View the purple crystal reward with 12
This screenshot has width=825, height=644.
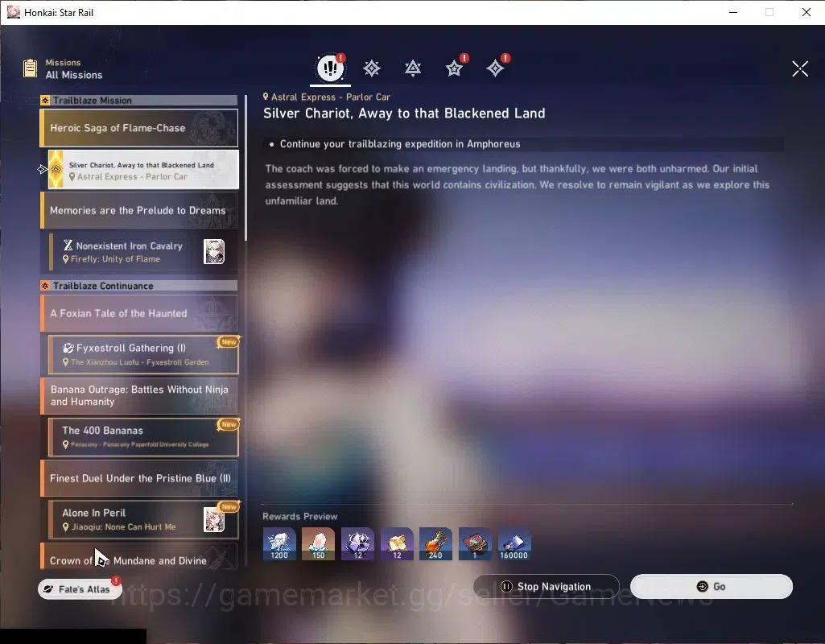(x=358, y=544)
